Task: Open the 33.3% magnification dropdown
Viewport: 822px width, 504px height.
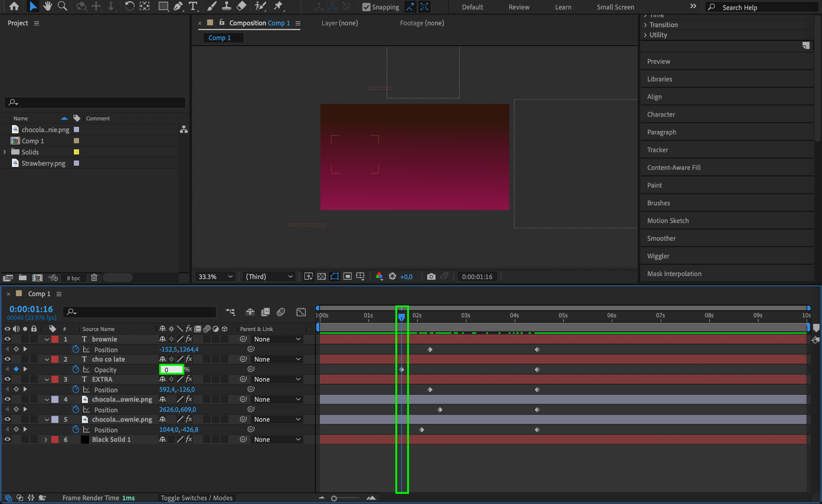Action: 215,276
